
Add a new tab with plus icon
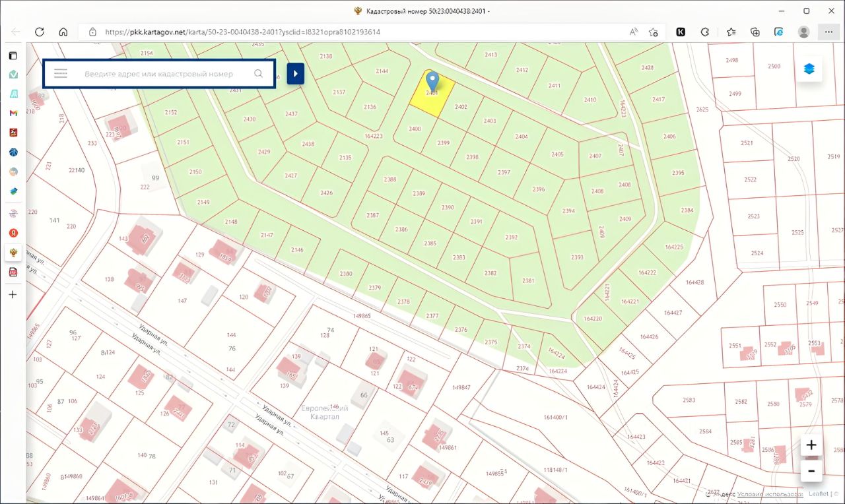point(13,294)
